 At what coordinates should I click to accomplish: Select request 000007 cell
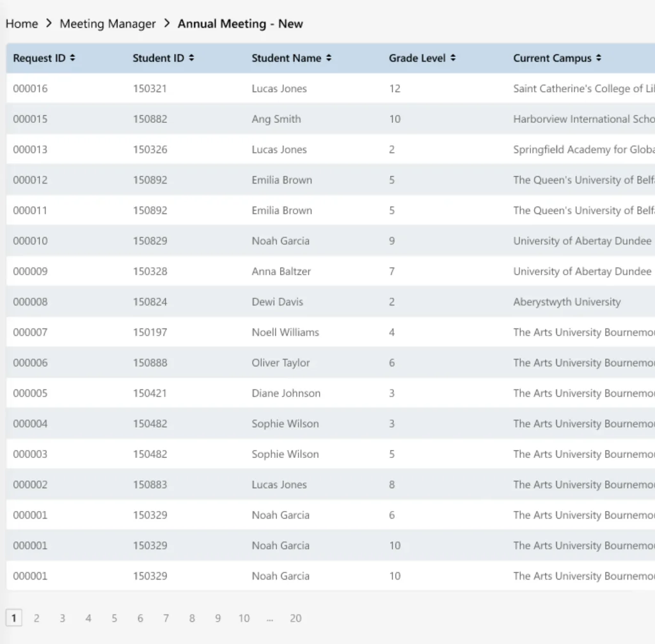tap(30, 333)
